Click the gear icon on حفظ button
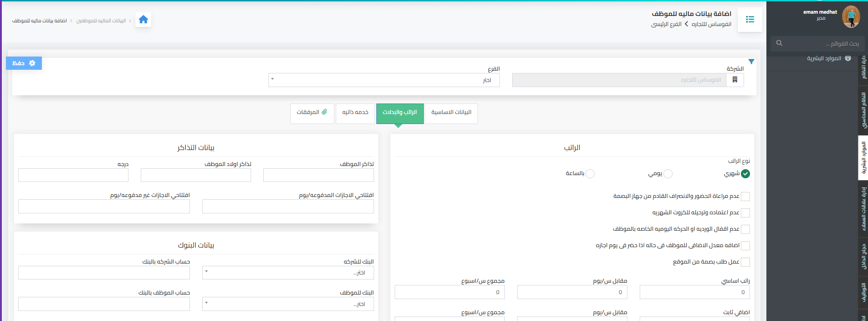The width and height of the screenshot is (868, 321). click(32, 63)
